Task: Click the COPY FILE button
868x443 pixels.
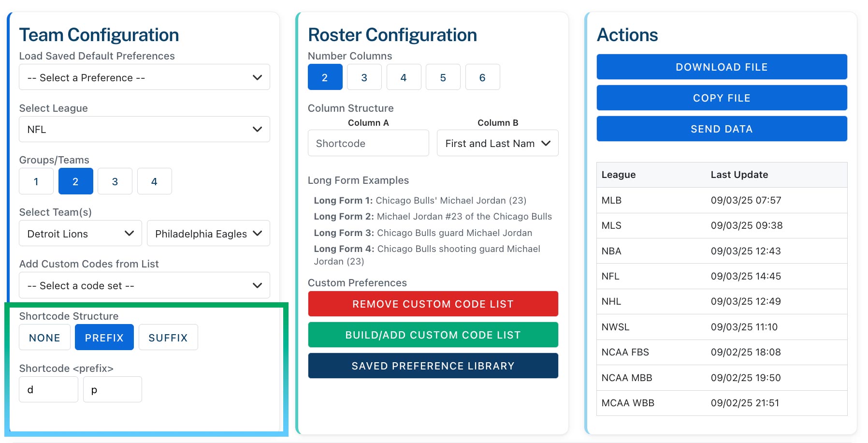Action: pos(721,98)
